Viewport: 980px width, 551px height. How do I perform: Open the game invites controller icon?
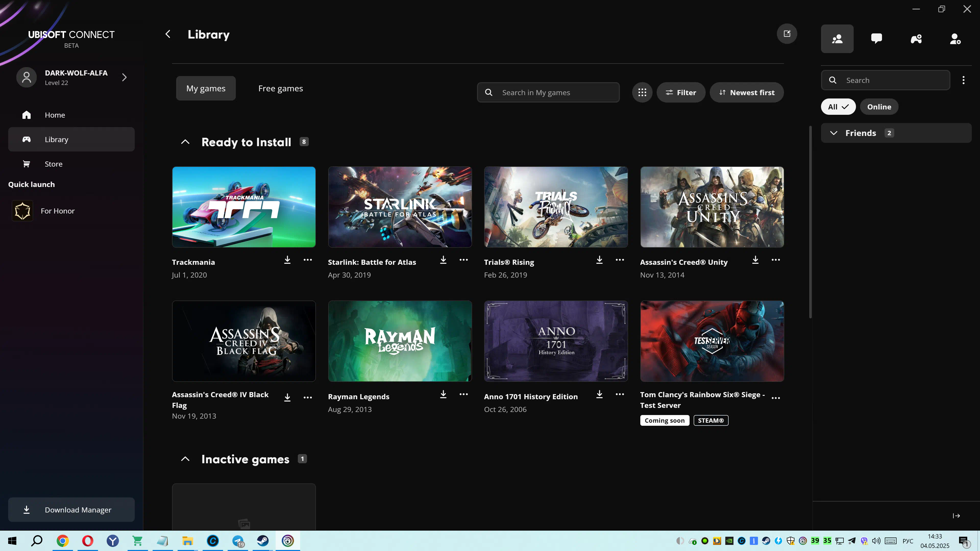[x=916, y=39]
